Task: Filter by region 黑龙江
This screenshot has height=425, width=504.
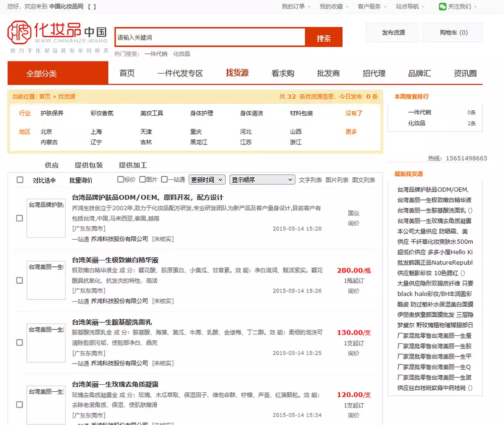Action: pyautogui.click(x=199, y=142)
